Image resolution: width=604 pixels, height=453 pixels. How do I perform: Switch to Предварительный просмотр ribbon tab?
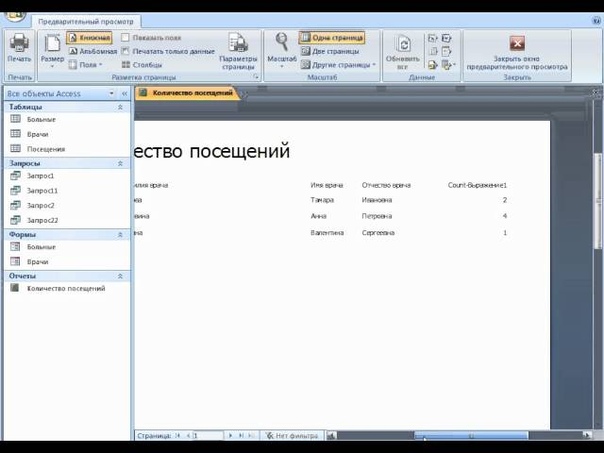tap(86, 20)
